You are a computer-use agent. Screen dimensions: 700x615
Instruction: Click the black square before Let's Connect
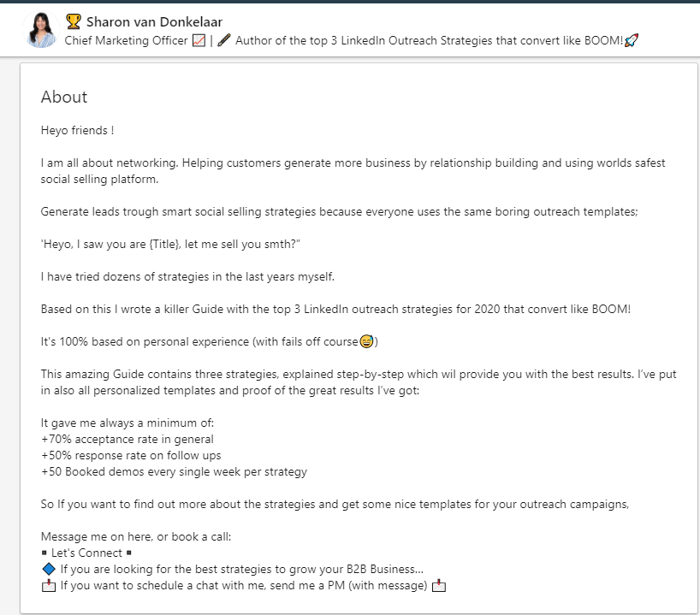tap(44, 553)
